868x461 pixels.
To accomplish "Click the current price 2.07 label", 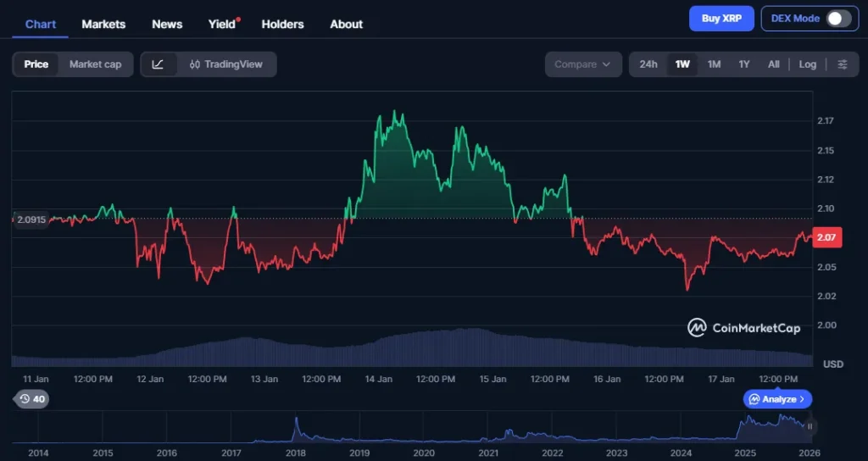I will pyautogui.click(x=826, y=238).
